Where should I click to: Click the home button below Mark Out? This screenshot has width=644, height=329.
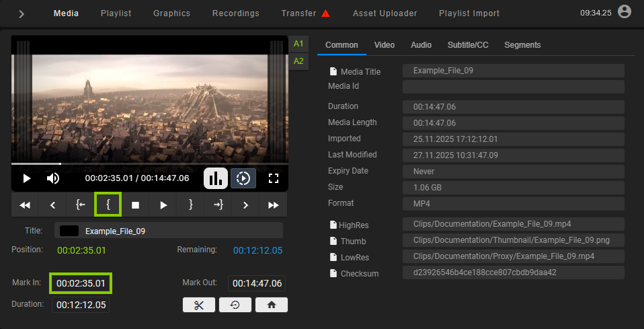272,305
